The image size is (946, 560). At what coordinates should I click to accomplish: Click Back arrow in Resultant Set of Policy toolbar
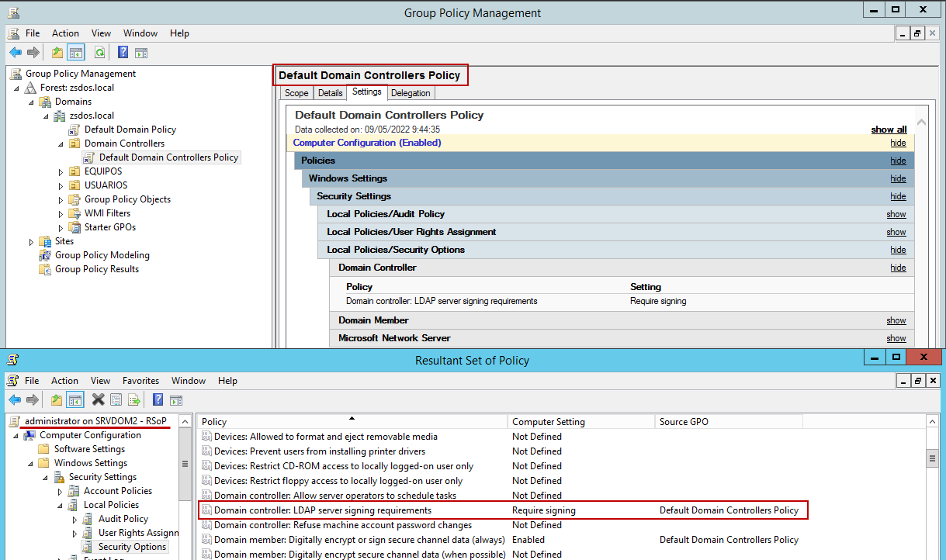[16, 400]
